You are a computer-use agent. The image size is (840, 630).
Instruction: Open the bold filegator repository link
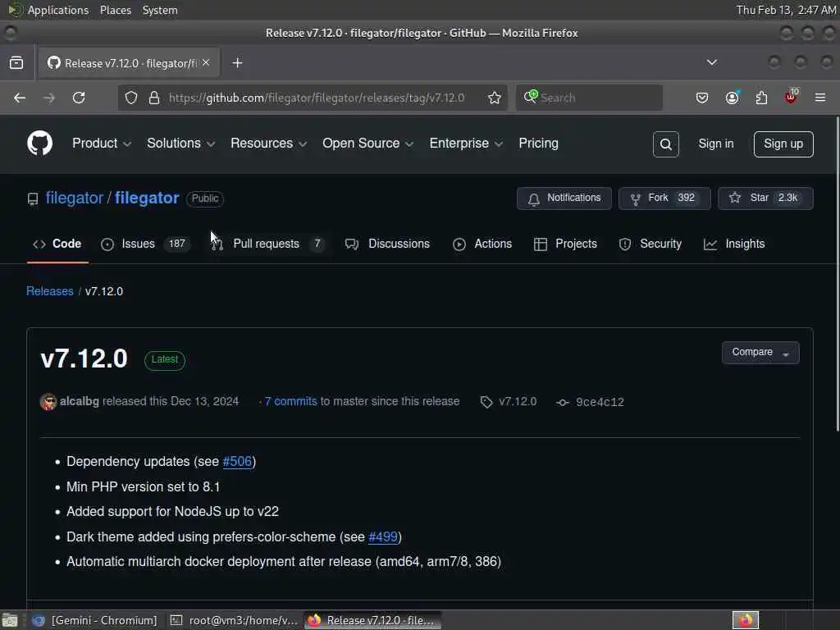tap(147, 199)
